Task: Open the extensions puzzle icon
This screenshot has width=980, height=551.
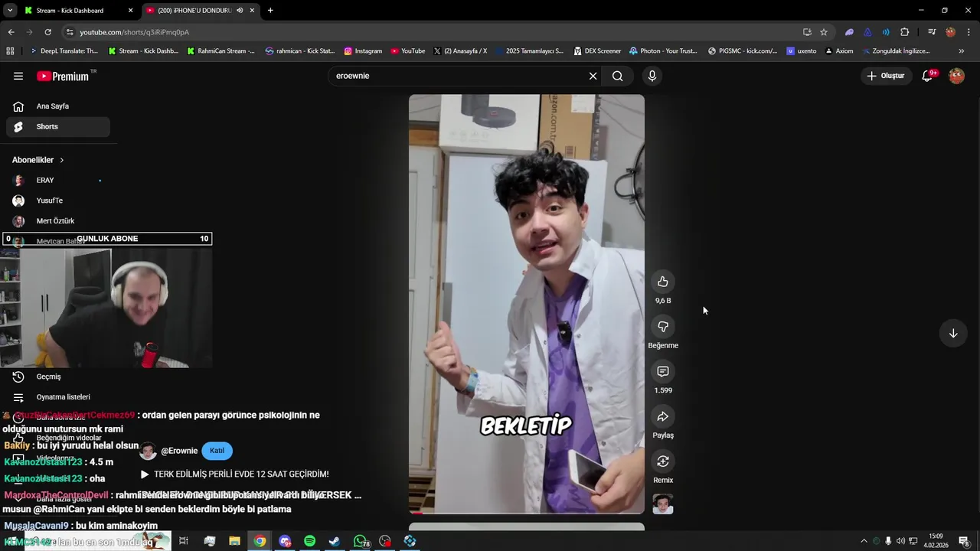Action: click(x=905, y=32)
